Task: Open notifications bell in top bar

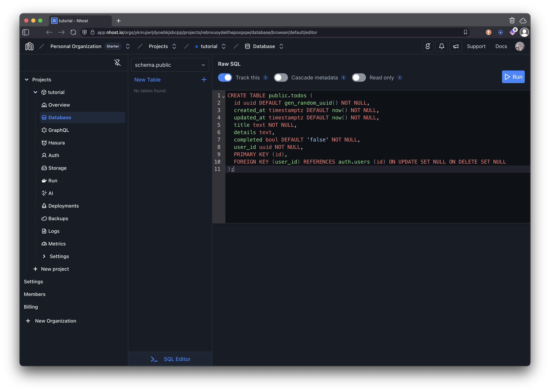Action: click(441, 46)
